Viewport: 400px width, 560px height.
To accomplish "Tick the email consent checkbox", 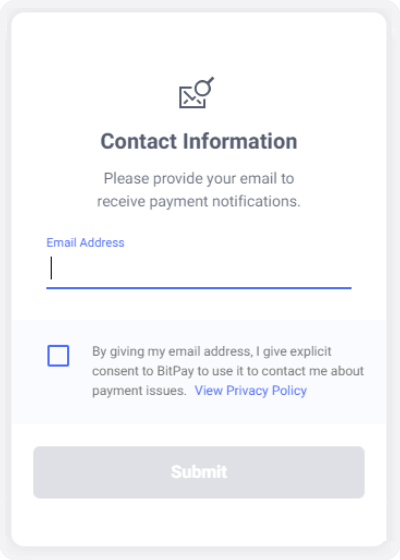I will pyautogui.click(x=58, y=355).
